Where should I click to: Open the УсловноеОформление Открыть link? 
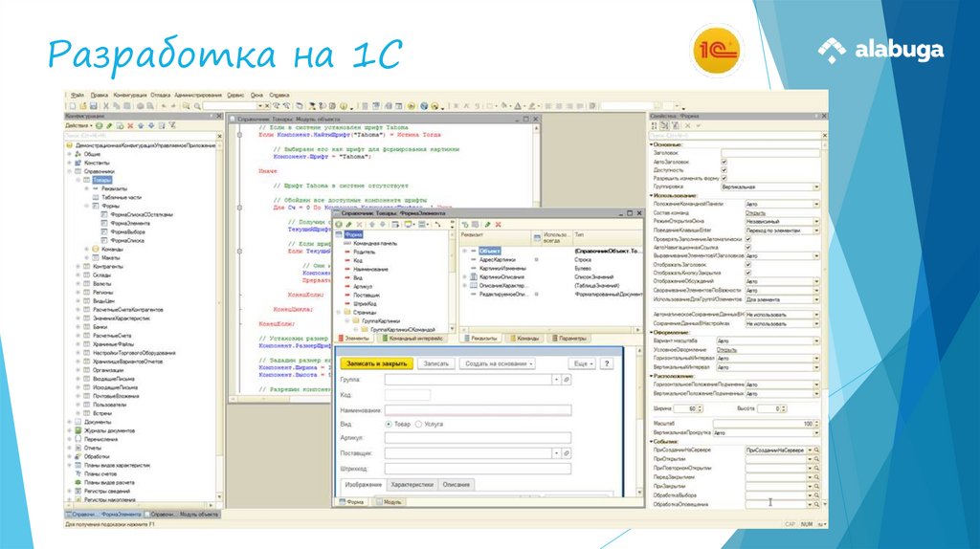tap(727, 350)
